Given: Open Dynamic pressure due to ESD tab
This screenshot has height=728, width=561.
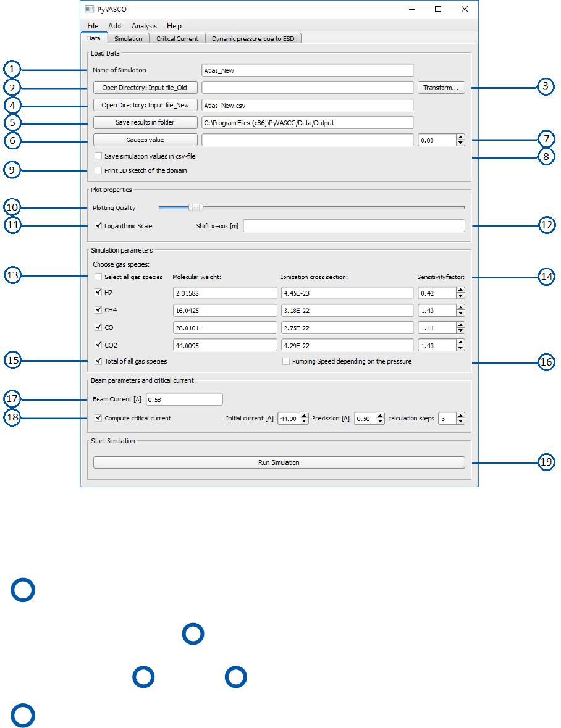Looking at the screenshot, I should pyautogui.click(x=253, y=38).
